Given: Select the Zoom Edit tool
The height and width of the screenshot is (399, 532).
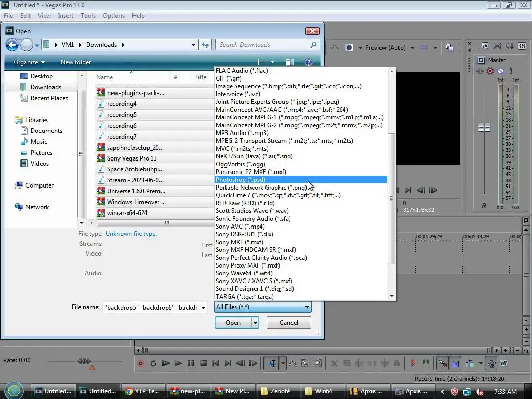Looking at the screenshot, I should coord(317,363).
